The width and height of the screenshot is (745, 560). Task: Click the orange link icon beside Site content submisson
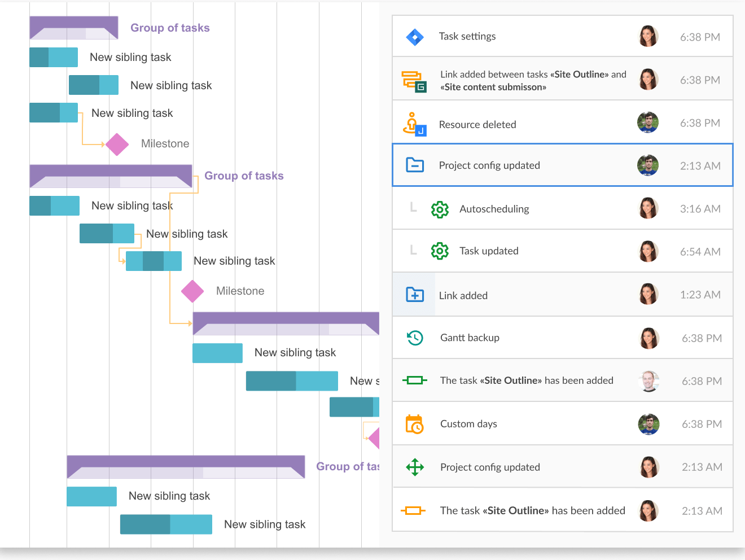click(414, 81)
